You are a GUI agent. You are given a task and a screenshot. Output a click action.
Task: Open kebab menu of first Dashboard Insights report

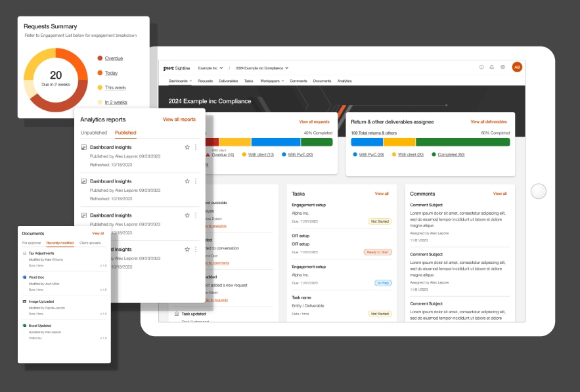tap(195, 148)
